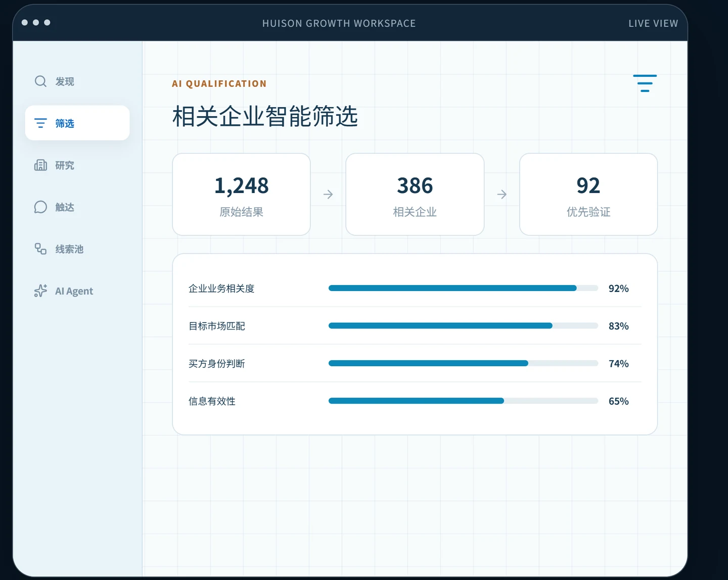This screenshot has height=580, width=728.
Task: Click the 买方身份判断 progress bar
Action: coord(463,363)
